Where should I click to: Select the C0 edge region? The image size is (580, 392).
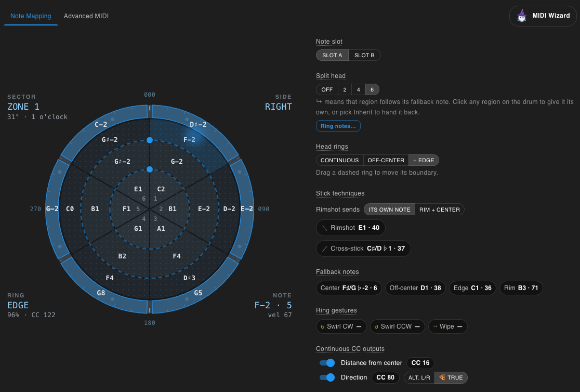click(70, 209)
